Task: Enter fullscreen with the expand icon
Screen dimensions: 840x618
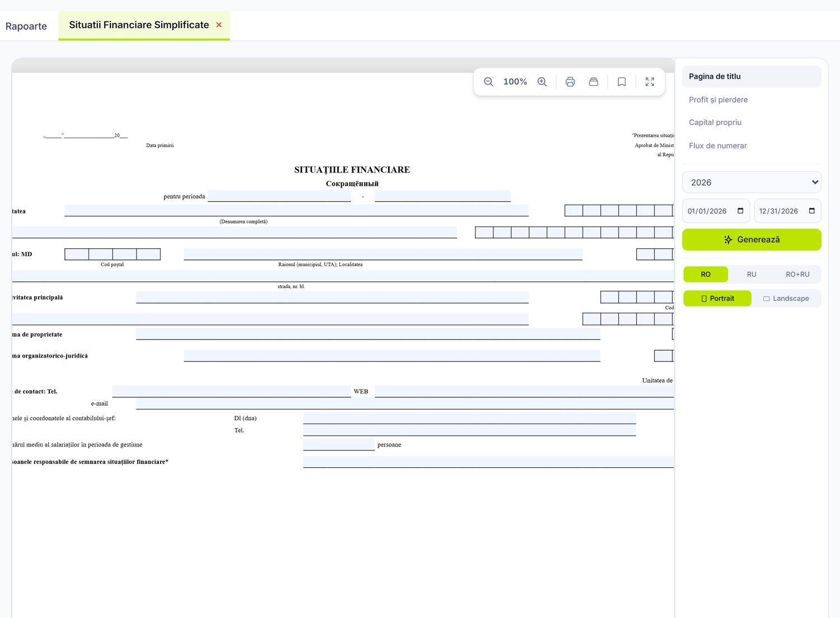Action: 650,82
